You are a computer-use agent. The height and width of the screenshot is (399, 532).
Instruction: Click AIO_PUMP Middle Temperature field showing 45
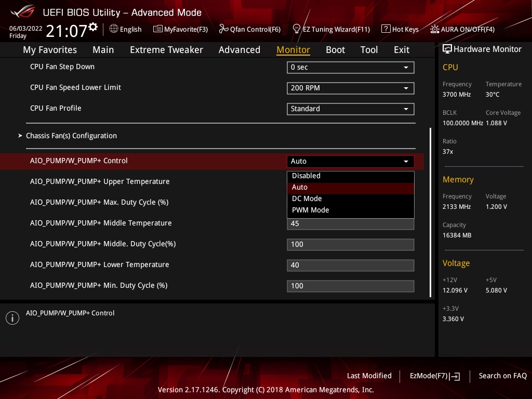pyautogui.click(x=351, y=224)
